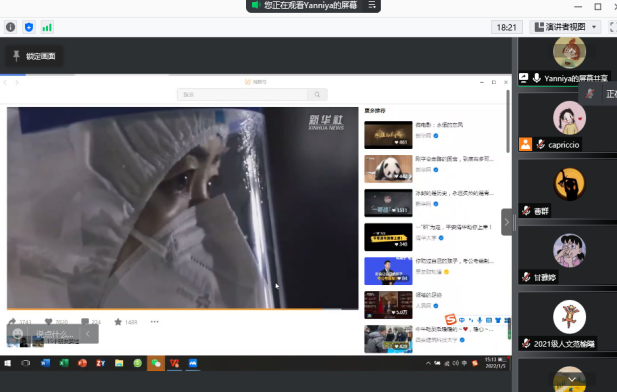The image size is (617, 392).
Task: Open the 演讲者视图 view dropdown
Action: pyautogui.click(x=565, y=27)
